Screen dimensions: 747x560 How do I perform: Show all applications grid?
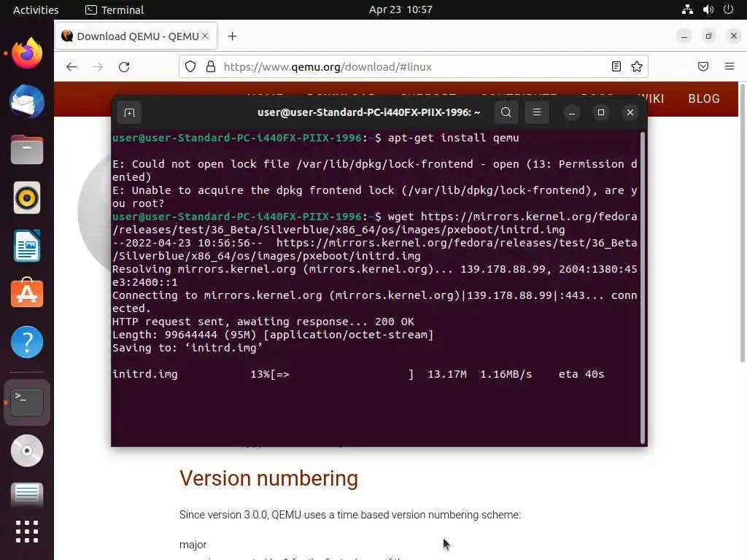pyautogui.click(x=27, y=532)
